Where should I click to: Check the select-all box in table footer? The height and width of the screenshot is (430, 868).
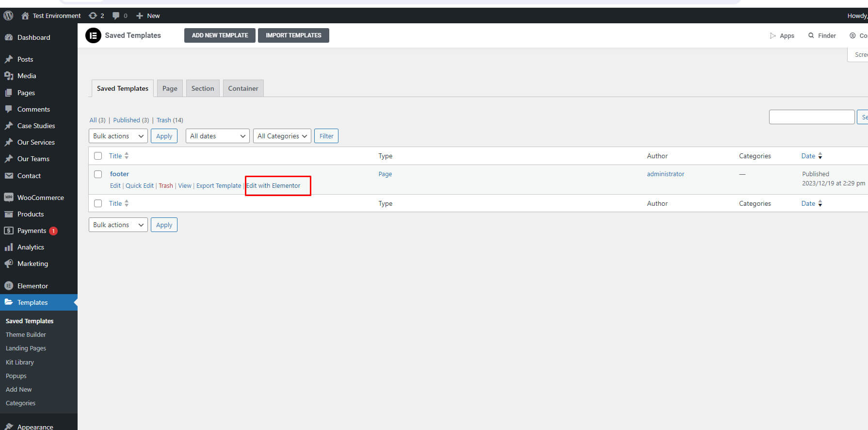click(98, 203)
